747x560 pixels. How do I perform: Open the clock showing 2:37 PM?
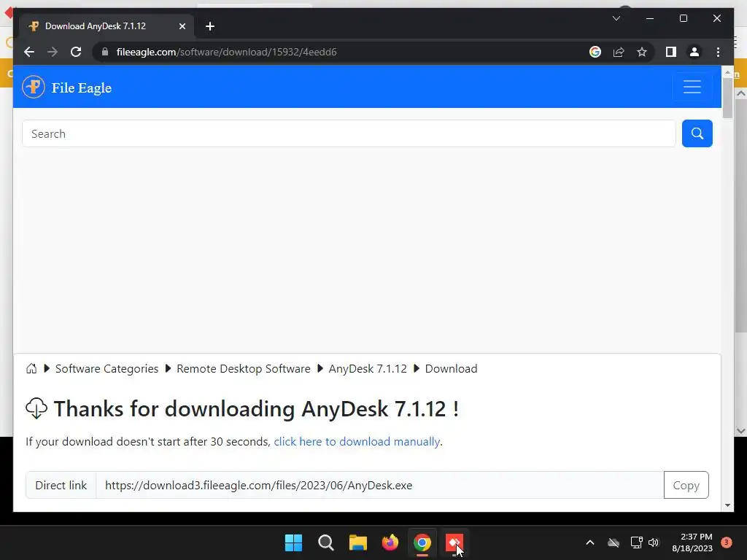pyautogui.click(x=692, y=542)
